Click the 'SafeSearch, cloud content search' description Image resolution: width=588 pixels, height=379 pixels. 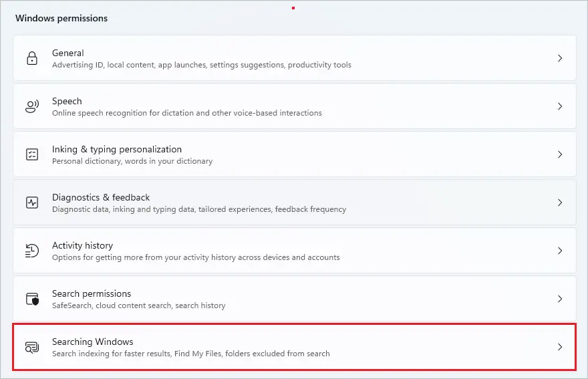(x=139, y=305)
